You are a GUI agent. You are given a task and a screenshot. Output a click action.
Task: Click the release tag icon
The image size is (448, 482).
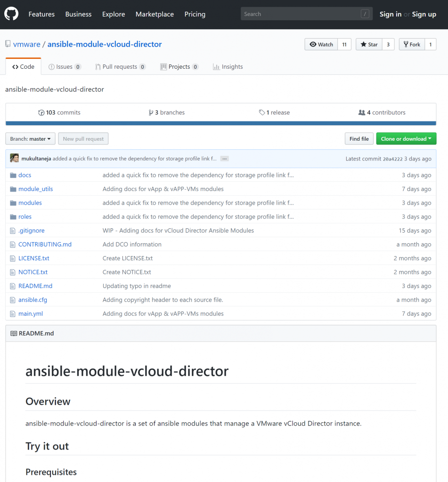click(262, 112)
